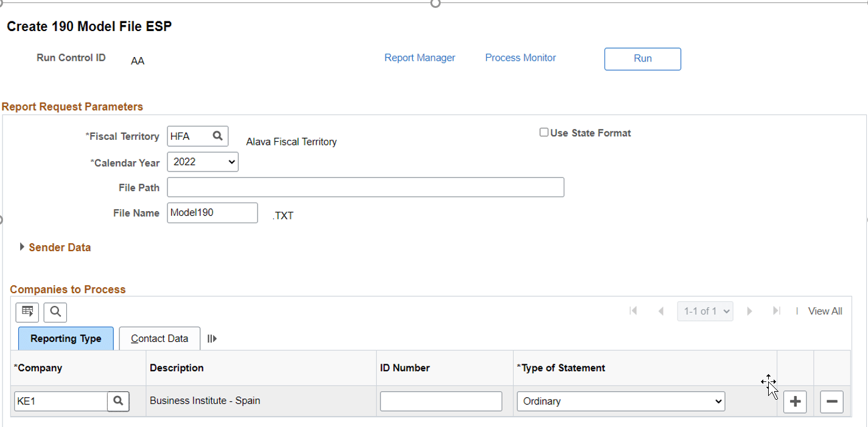
Task: Open the Calendar Year dropdown
Action: tap(203, 162)
